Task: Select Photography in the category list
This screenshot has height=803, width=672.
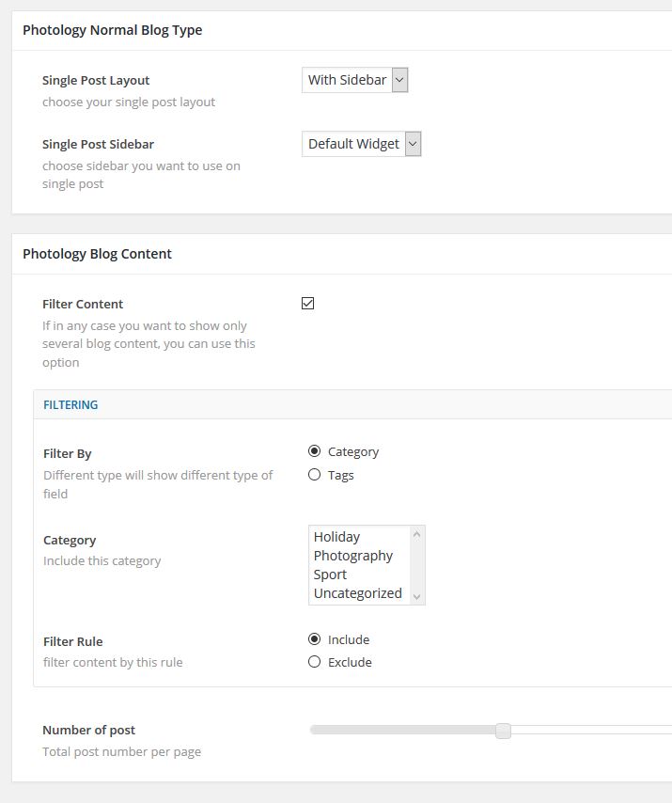Action: 353,556
